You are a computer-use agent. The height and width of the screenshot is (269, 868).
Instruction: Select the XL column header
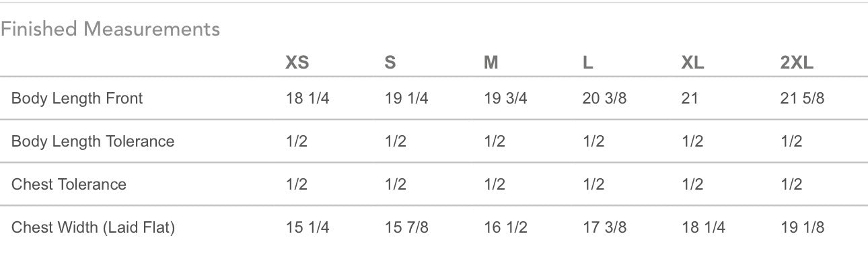coord(692,63)
